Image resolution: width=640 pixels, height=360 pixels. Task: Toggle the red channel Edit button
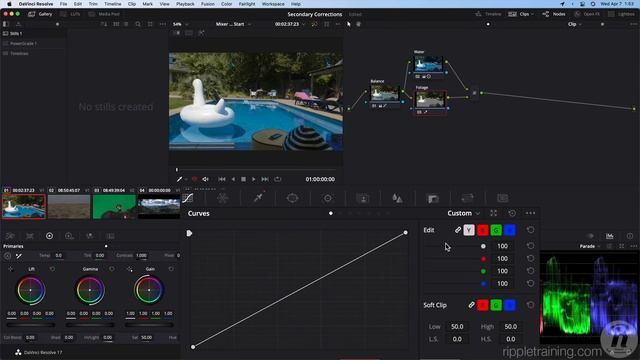click(x=482, y=230)
